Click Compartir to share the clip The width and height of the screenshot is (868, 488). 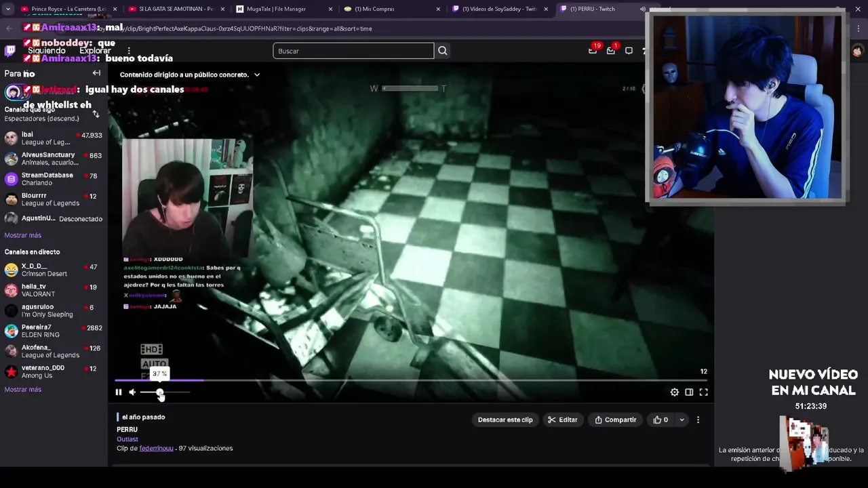616,420
